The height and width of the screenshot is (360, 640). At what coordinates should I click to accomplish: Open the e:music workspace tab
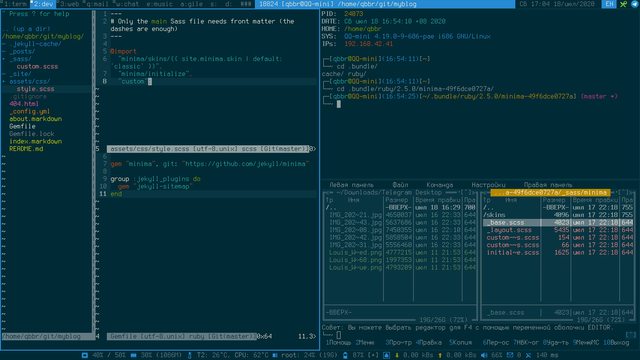(x=160, y=4)
